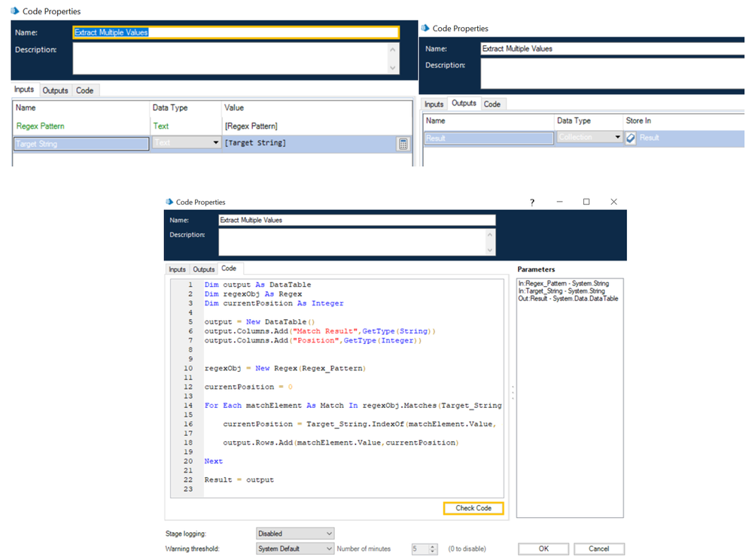Click the Blue Prism logo in top-right window title
Screen dimensions: 752x560
pyautogui.click(x=424, y=29)
